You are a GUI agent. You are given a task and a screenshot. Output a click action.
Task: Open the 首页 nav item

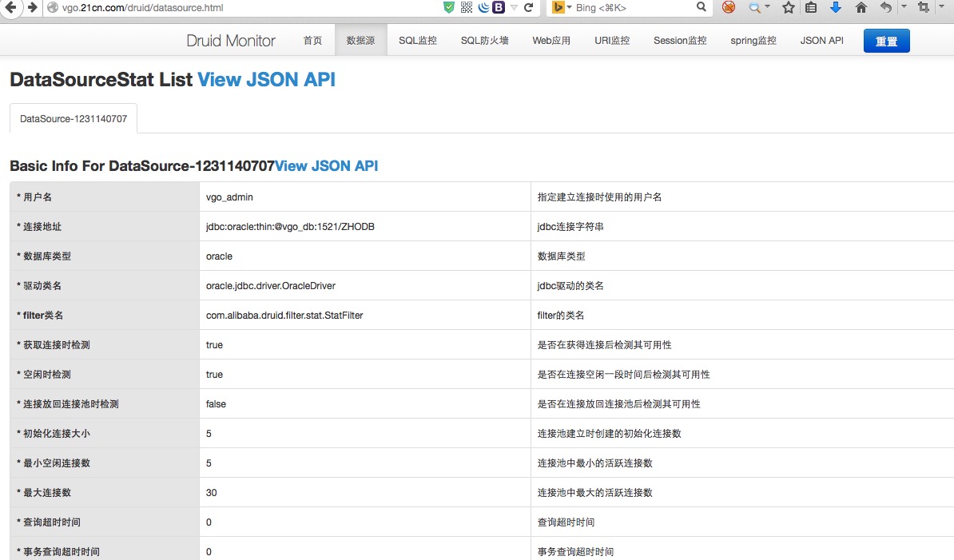312,41
